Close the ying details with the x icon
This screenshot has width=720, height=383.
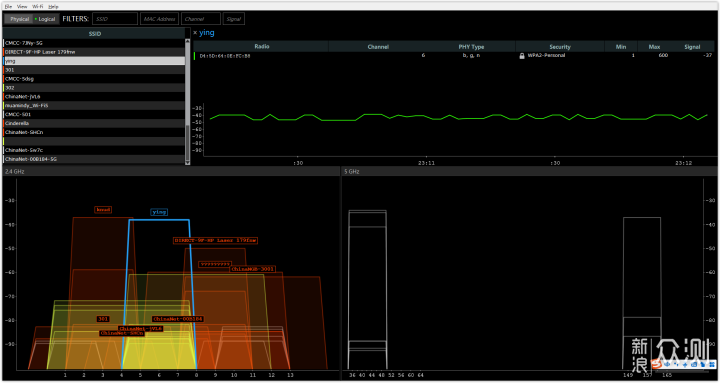point(195,33)
